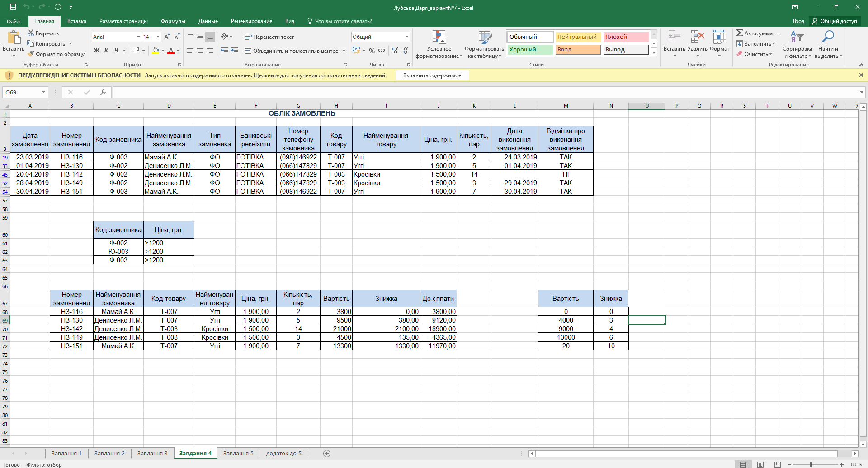Viewport: 868px width, 468px height.
Task: Open the Файл menu
Action: [x=13, y=21]
